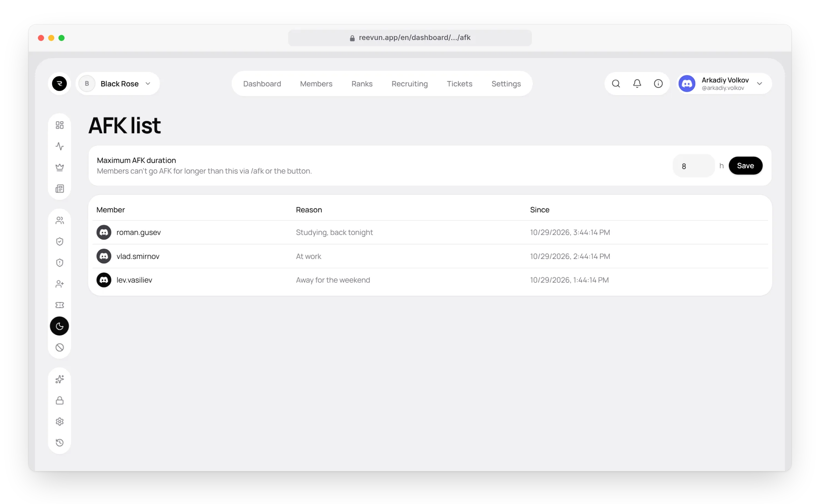820x504 pixels.
Task: Click the Save button
Action: tap(746, 166)
